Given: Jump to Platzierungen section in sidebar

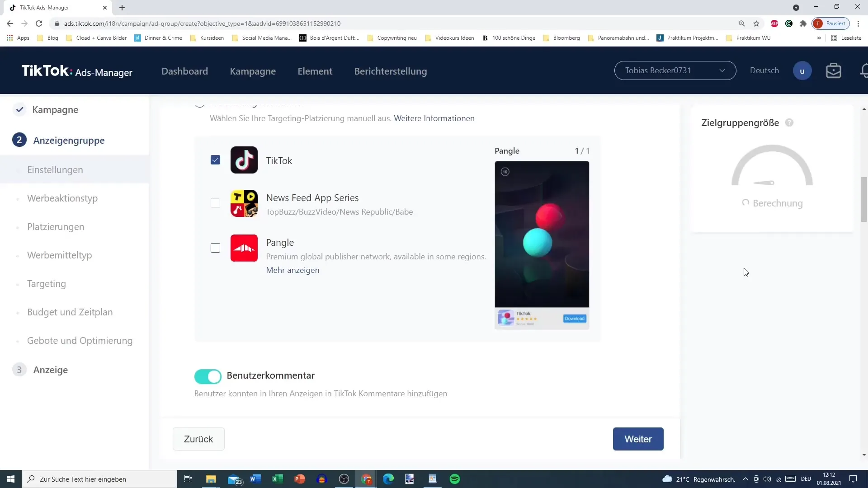Looking at the screenshot, I should (x=56, y=227).
